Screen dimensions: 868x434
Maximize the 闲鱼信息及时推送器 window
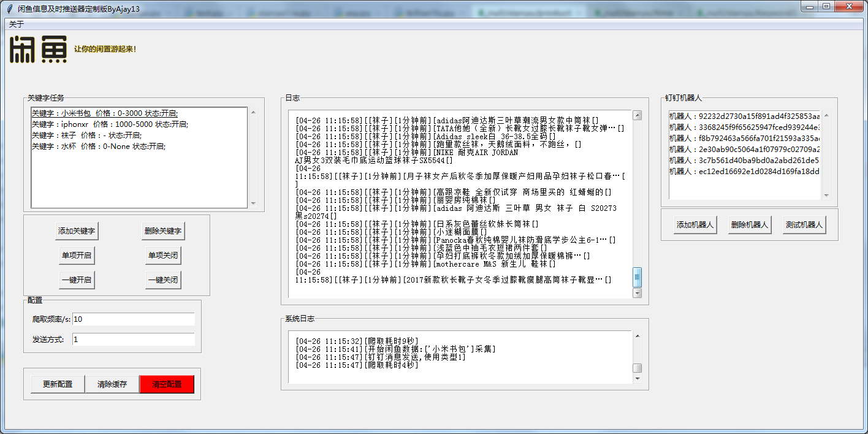coord(826,6)
